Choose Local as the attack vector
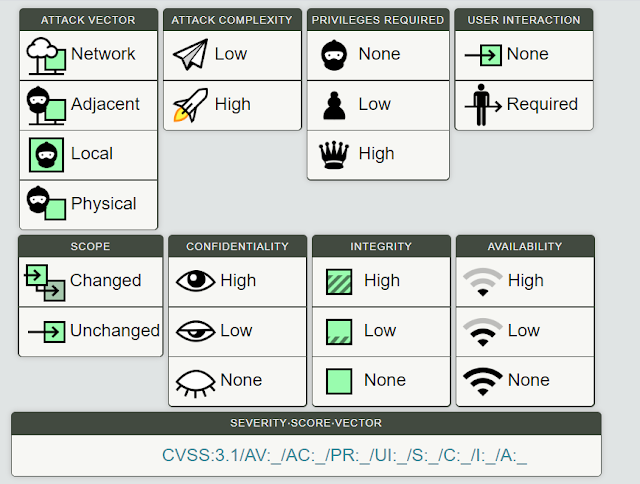Image resolution: width=640 pixels, height=484 pixels. pos(88,154)
